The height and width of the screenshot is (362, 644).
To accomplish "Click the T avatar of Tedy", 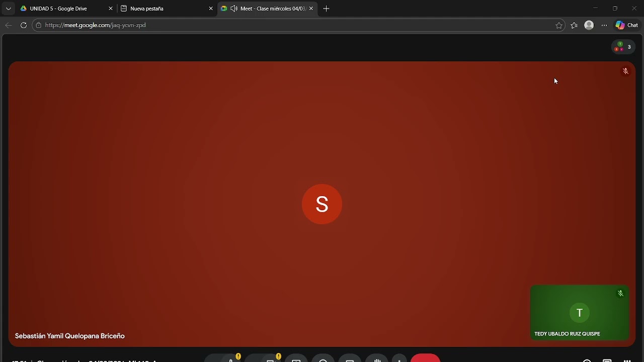I will click(580, 313).
